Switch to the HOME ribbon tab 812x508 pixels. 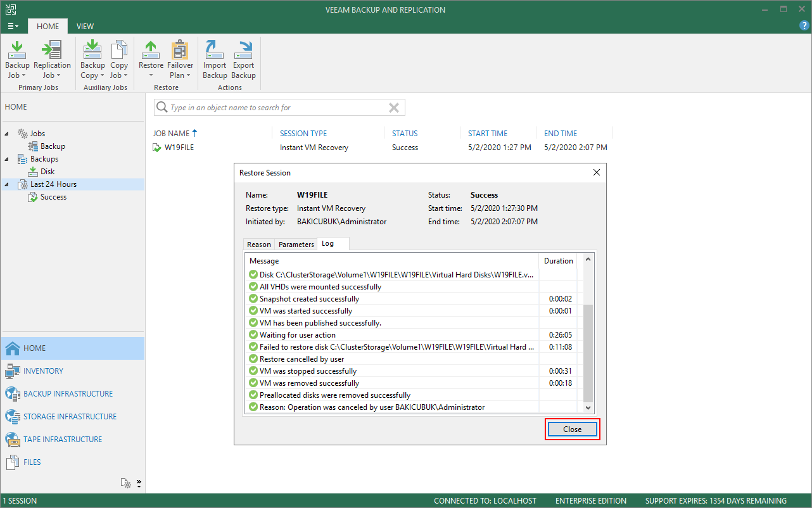(x=48, y=26)
